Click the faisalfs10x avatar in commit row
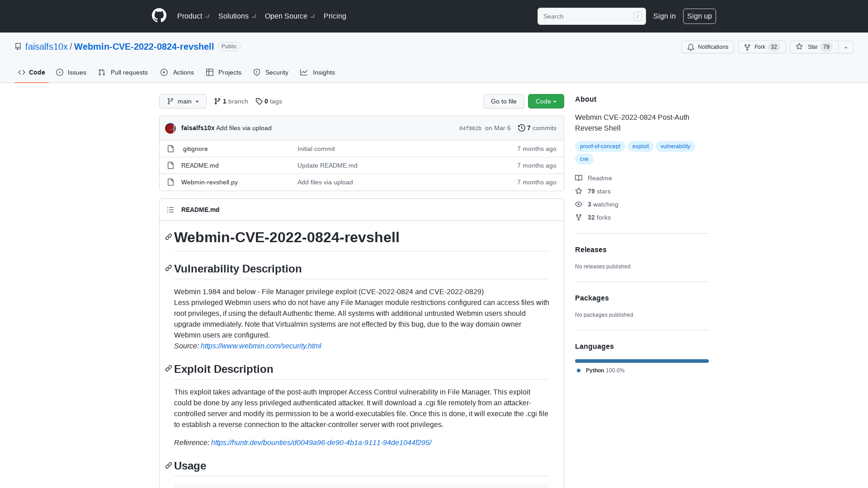The image size is (868, 488). pyautogui.click(x=170, y=128)
